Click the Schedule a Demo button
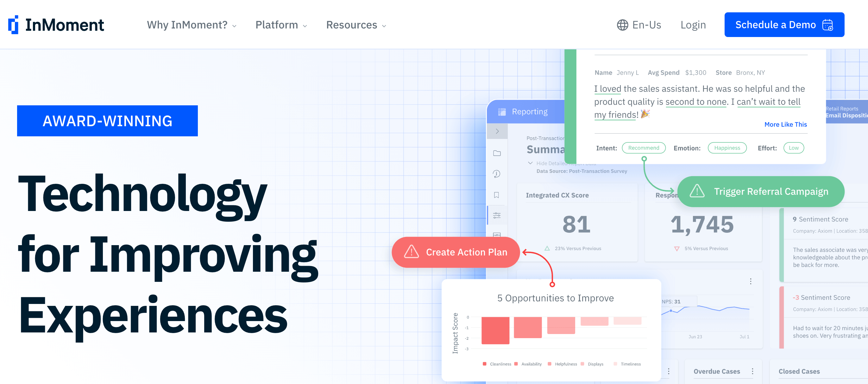 click(784, 24)
